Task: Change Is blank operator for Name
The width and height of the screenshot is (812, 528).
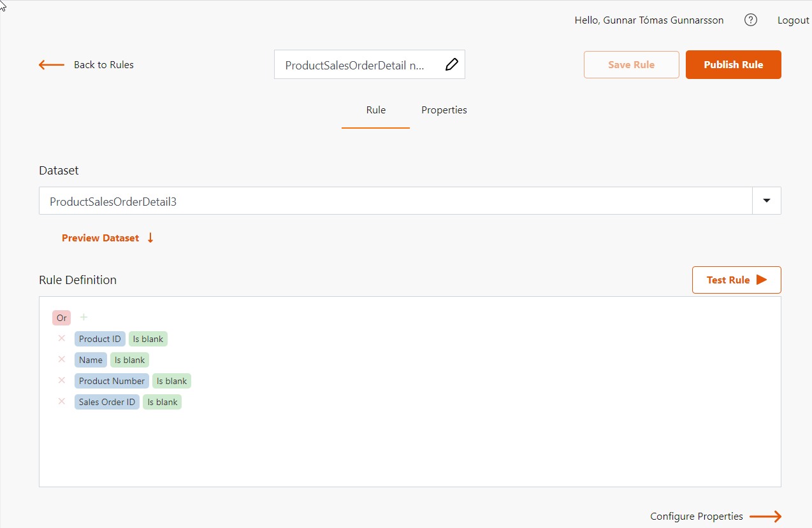Action: pyautogui.click(x=129, y=360)
